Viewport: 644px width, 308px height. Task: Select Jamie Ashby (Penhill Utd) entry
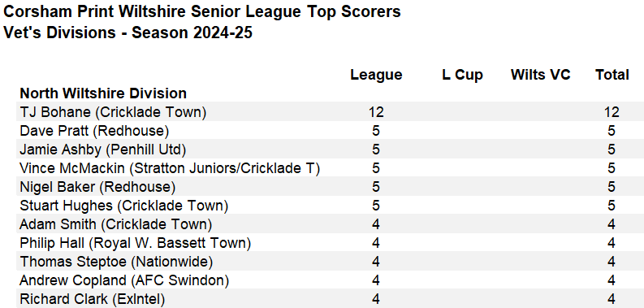[102, 150]
